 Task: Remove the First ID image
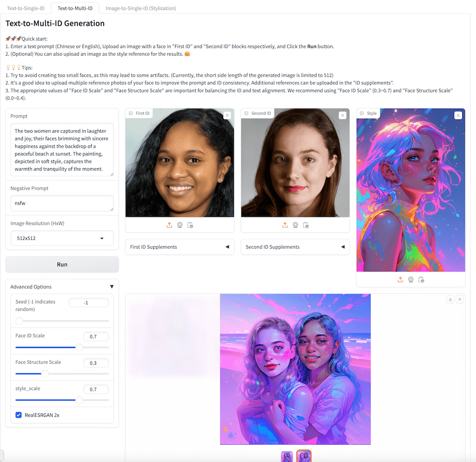click(x=227, y=115)
